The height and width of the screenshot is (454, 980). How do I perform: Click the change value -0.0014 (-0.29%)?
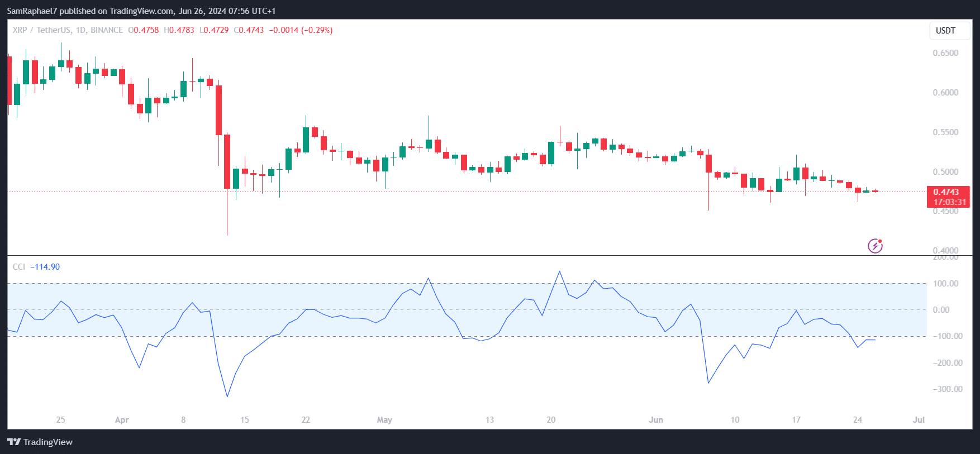301,30
